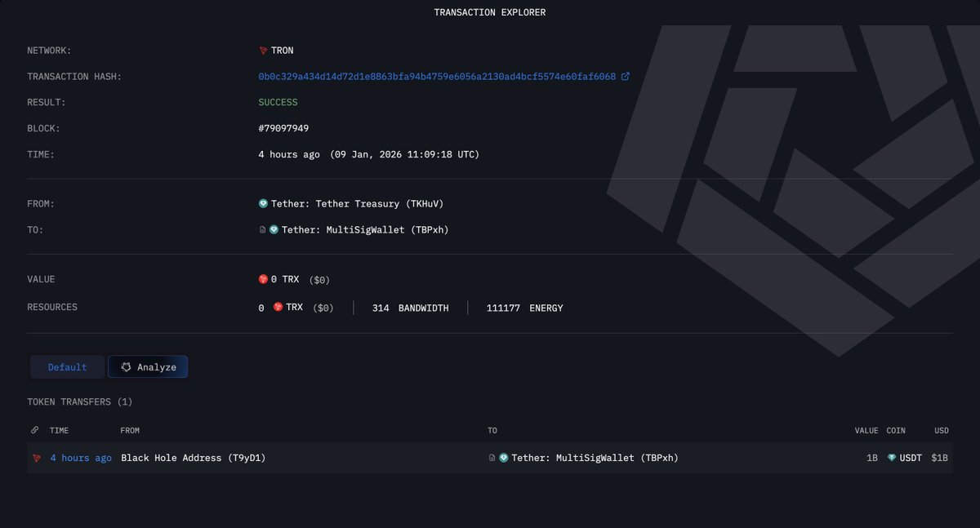Click 314 BANDWIDTH resource value
The image size is (980, 528).
410,308
